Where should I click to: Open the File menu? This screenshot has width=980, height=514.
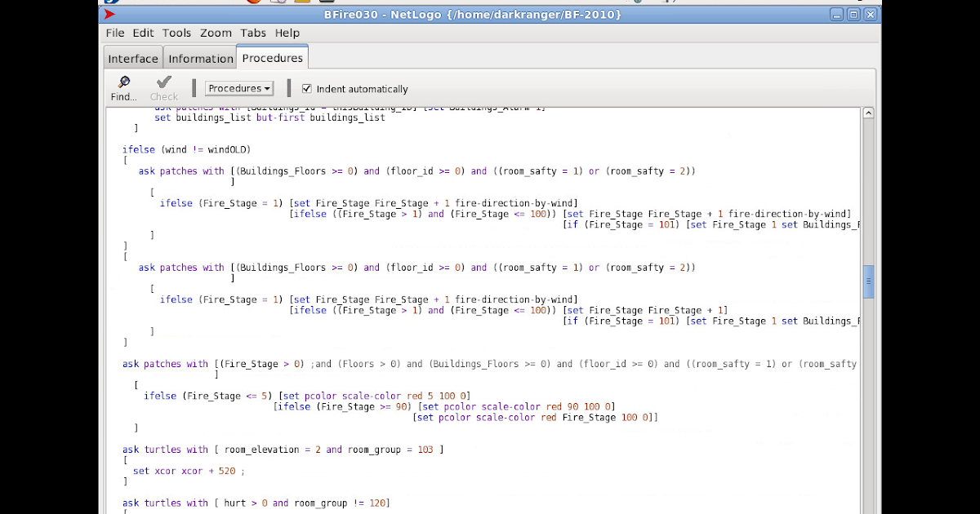114,33
